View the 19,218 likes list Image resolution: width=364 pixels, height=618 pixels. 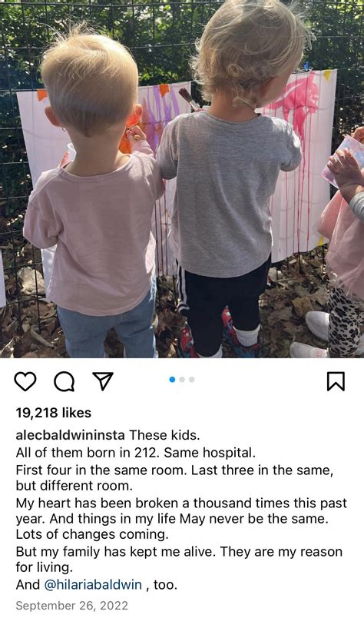tap(54, 413)
